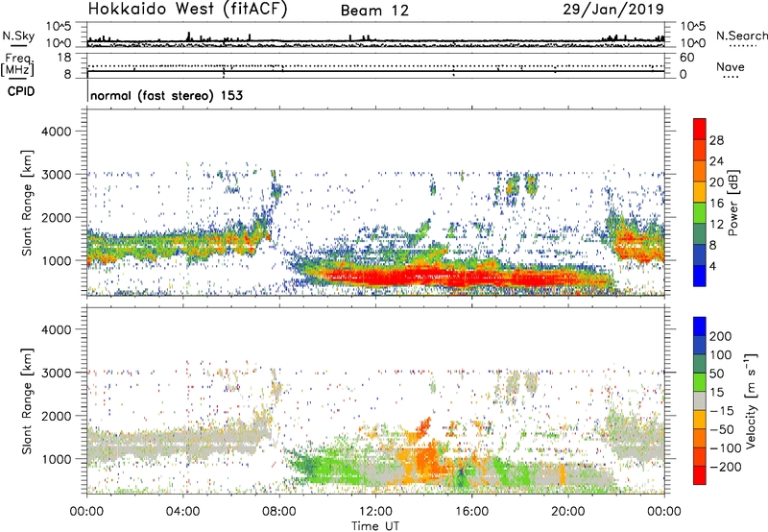Click the 'N.Sky' legend label
This screenshot has height=532, width=768.
[x=18, y=36]
